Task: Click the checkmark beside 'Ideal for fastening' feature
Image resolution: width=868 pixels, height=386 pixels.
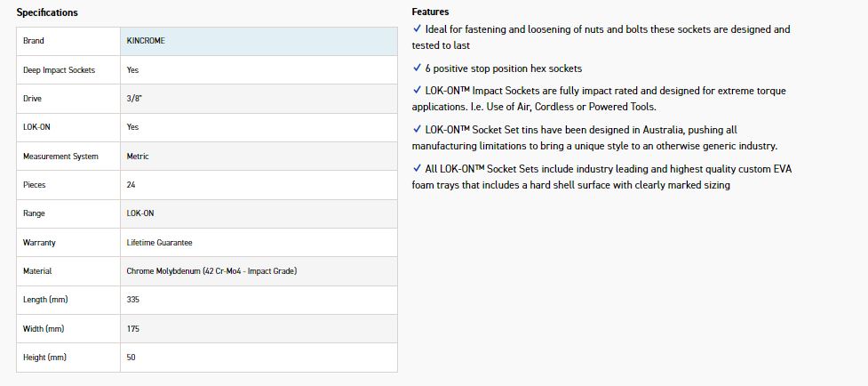Action: (x=418, y=29)
